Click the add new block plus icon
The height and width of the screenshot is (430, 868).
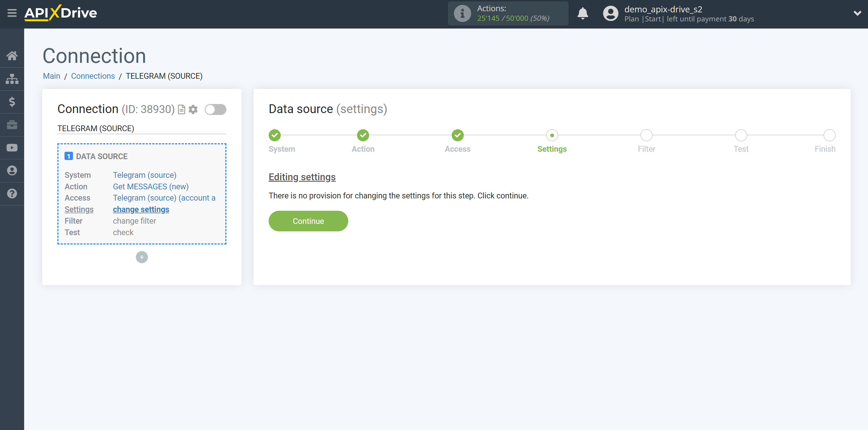142,257
